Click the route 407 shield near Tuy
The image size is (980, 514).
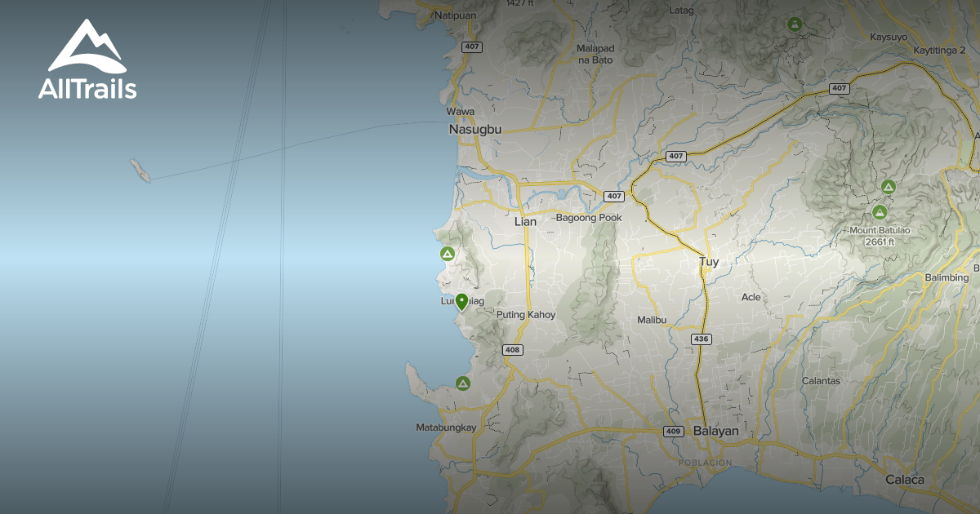[x=675, y=154]
